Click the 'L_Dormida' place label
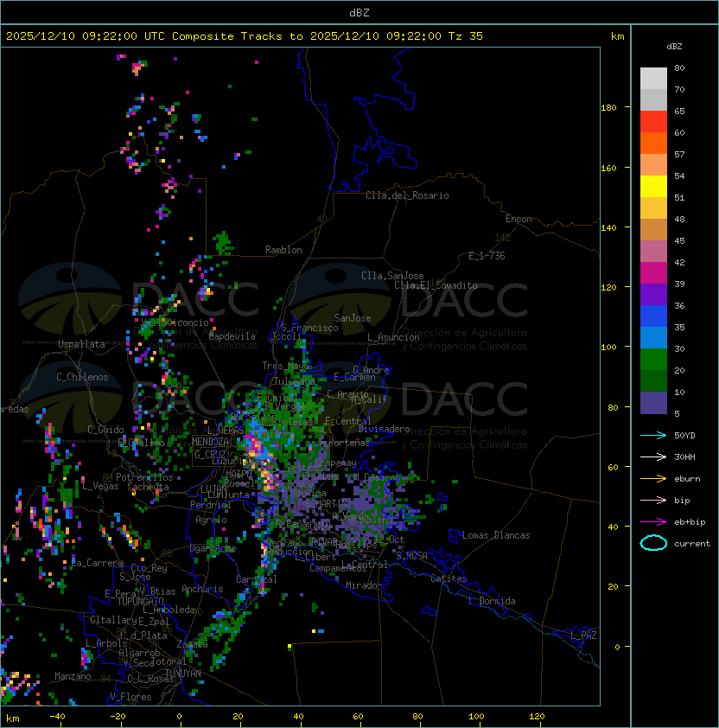This screenshot has width=719, height=728. [x=492, y=601]
